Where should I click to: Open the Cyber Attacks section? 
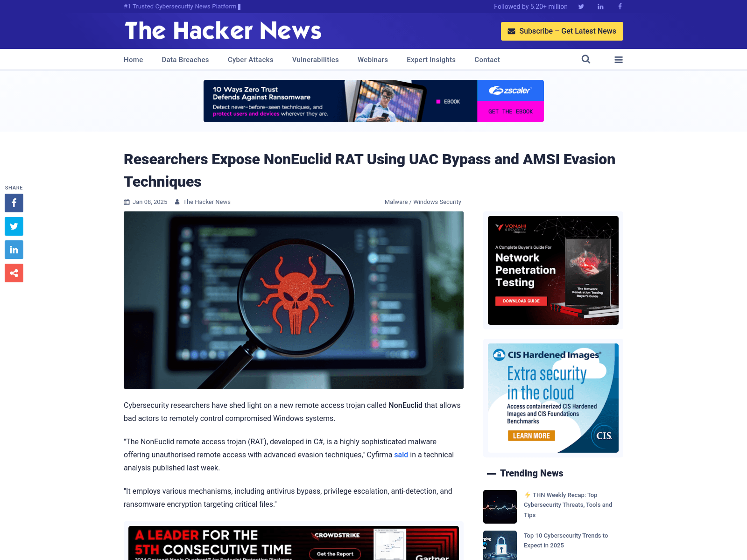pyautogui.click(x=251, y=60)
